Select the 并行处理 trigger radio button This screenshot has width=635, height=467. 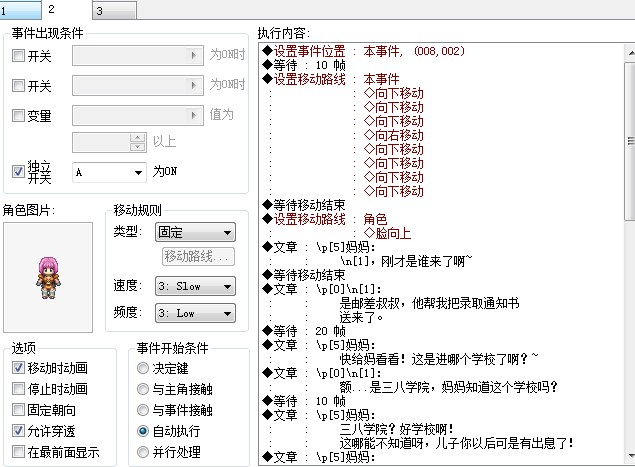coord(143,452)
